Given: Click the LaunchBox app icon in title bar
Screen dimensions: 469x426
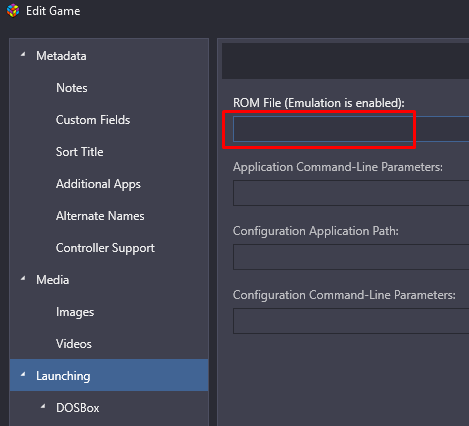Looking at the screenshot, I should click(x=13, y=11).
